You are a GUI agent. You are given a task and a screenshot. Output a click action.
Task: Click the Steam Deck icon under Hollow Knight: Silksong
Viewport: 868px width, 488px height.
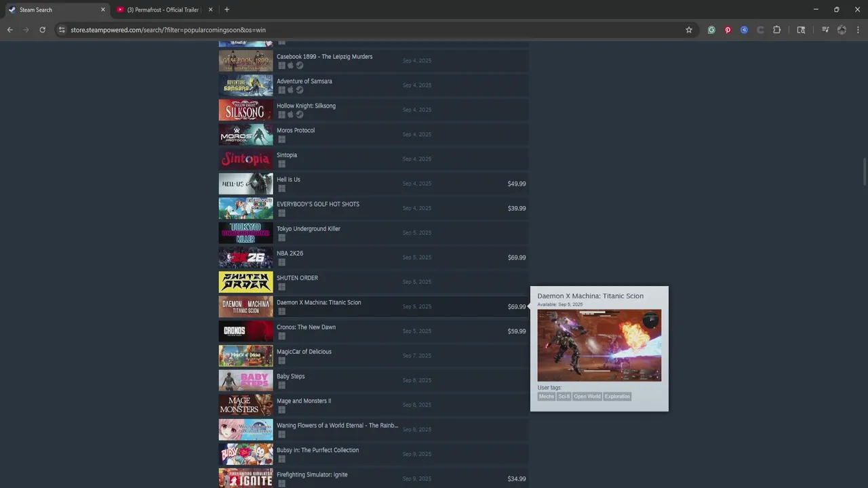pos(299,115)
